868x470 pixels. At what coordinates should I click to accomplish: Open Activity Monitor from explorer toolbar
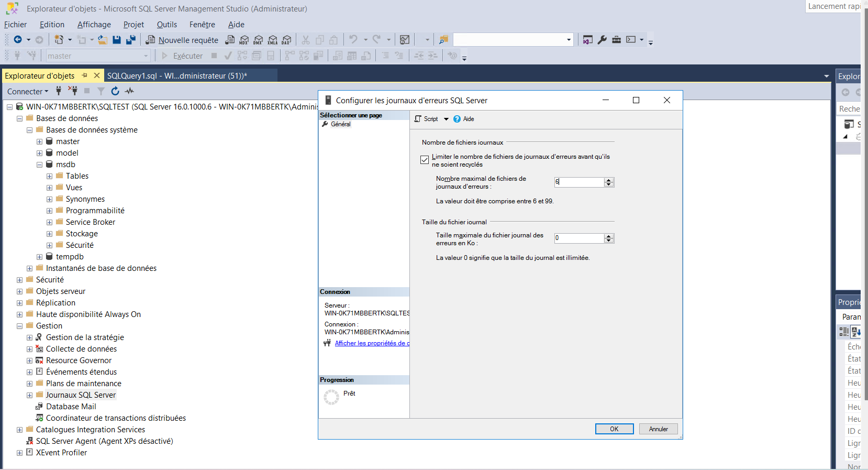[x=129, y=91]
